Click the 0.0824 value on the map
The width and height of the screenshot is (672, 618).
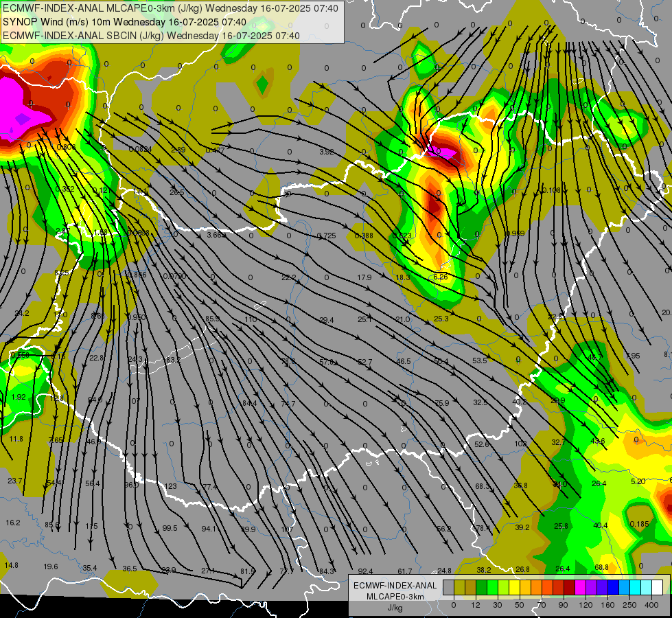tap(140, 149)
